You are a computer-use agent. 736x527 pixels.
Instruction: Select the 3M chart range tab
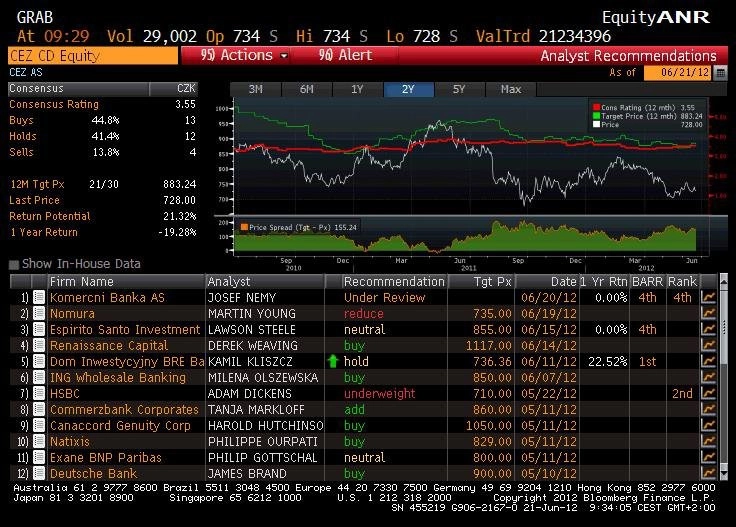[x=255, y=89]
